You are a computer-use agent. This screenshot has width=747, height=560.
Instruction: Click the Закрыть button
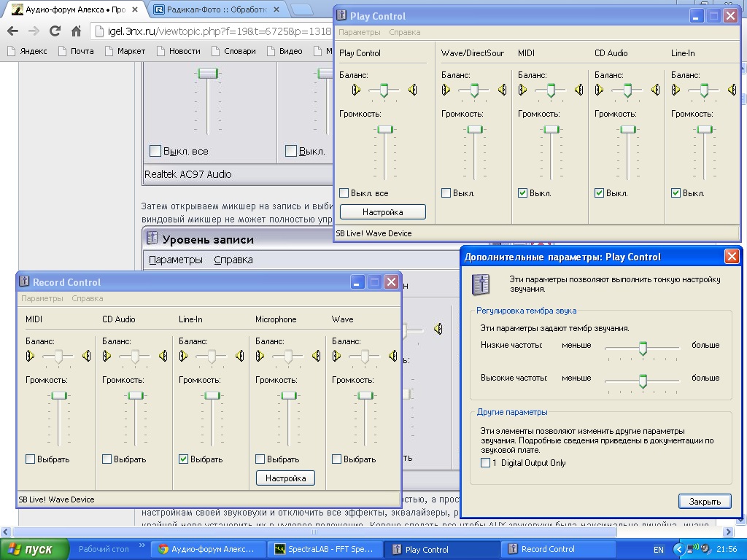coord(705,501)
